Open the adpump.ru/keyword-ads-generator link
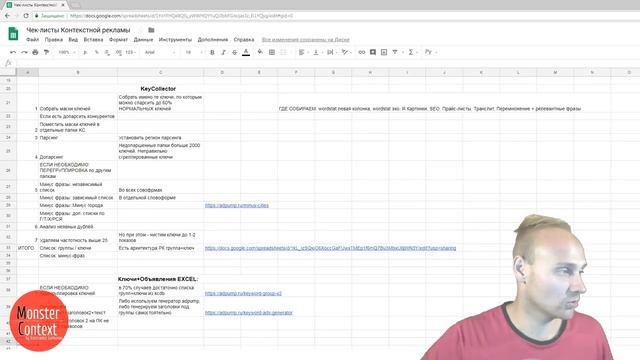 click(249, 313)
